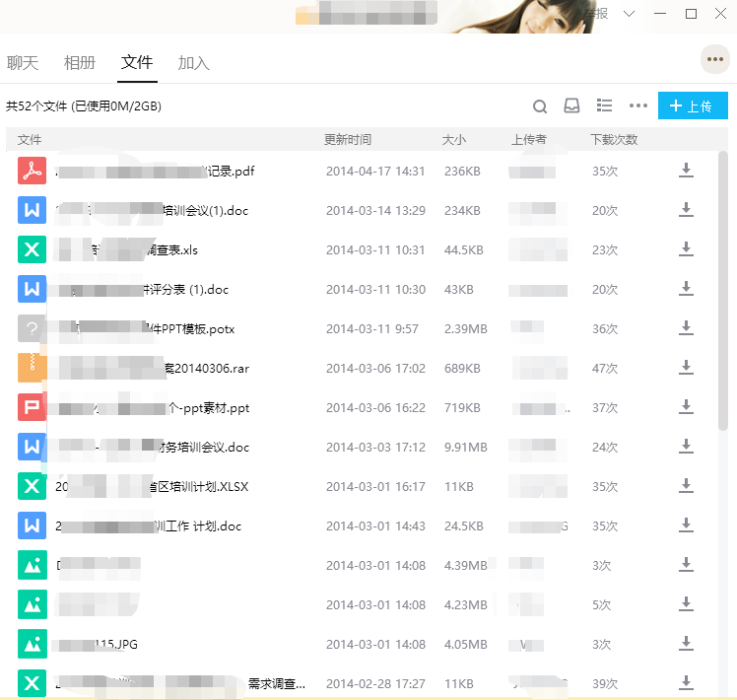
Task: Click the 上传 upload button
Action: (693, 105)
